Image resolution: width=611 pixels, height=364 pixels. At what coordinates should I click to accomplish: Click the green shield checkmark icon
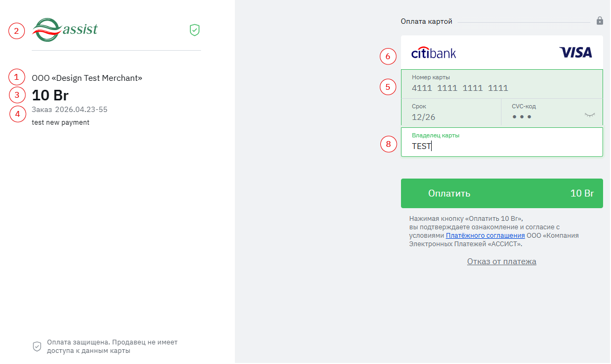pos(195,30)
